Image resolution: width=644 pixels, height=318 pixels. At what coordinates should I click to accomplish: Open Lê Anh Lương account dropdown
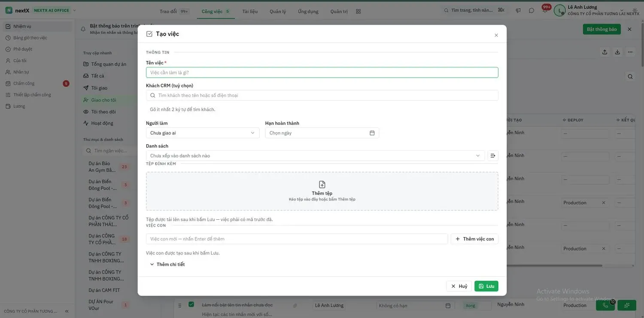pos(596,10)
